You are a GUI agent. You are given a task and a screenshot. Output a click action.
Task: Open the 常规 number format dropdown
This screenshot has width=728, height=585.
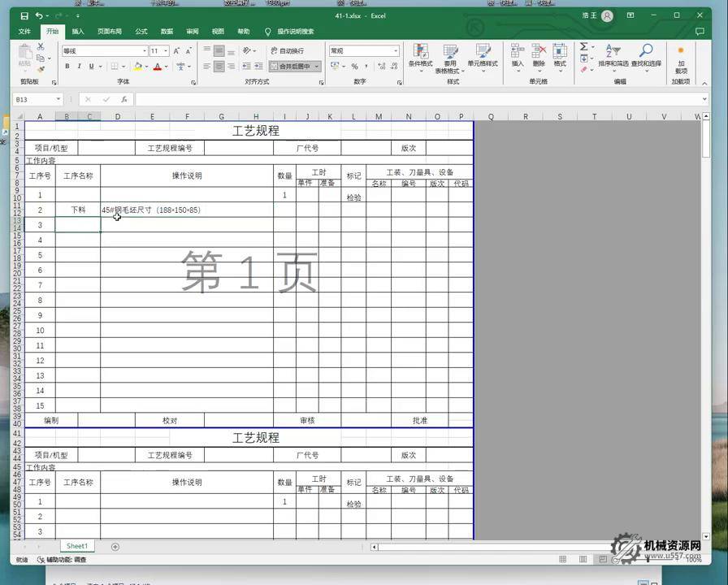pyautogui.click(x=396, y=50)
